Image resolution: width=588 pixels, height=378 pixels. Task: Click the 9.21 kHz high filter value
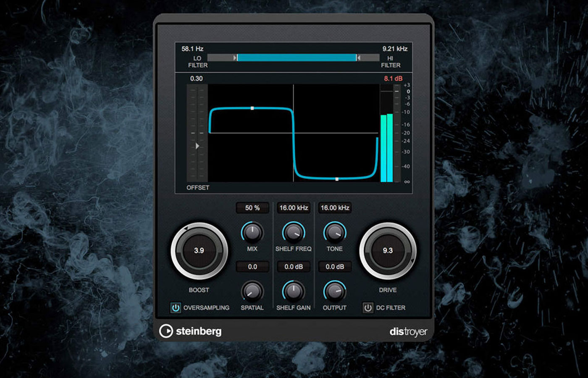[395, 49]
